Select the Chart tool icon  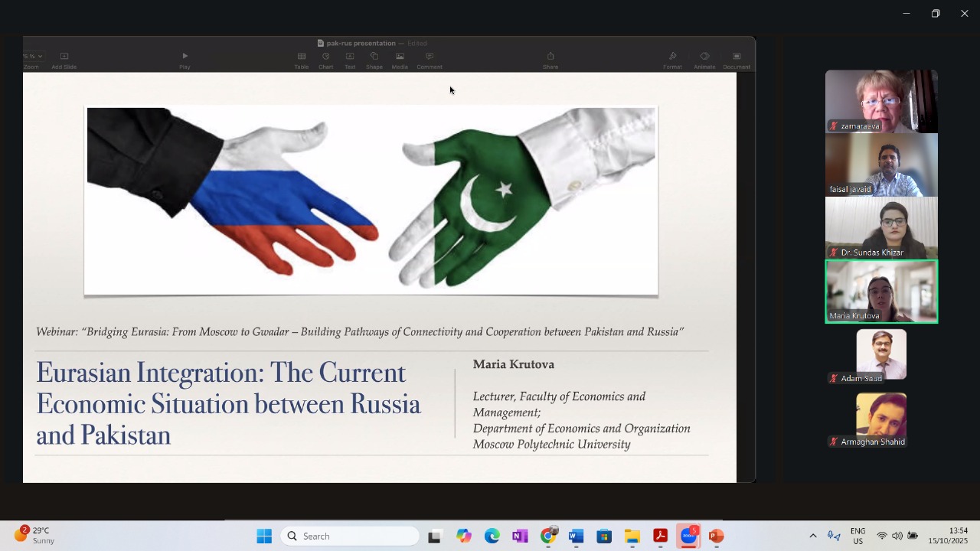(x=325, y=57)
